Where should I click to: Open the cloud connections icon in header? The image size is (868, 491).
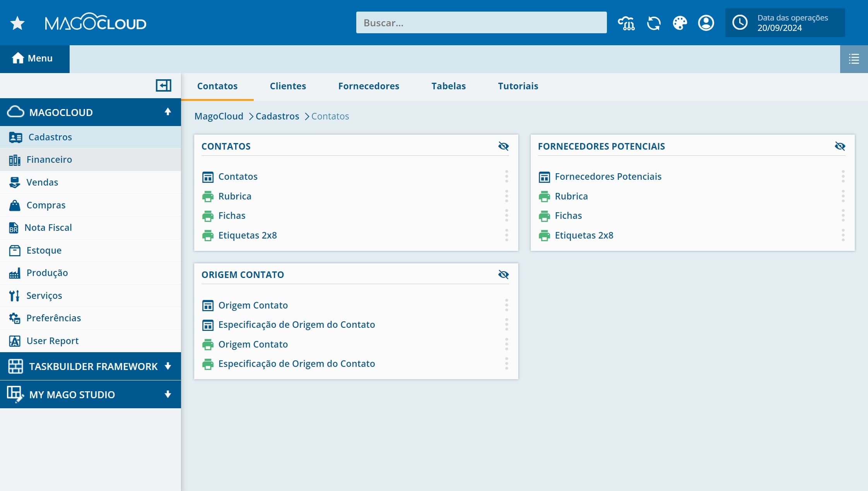[x=626, y=23]
